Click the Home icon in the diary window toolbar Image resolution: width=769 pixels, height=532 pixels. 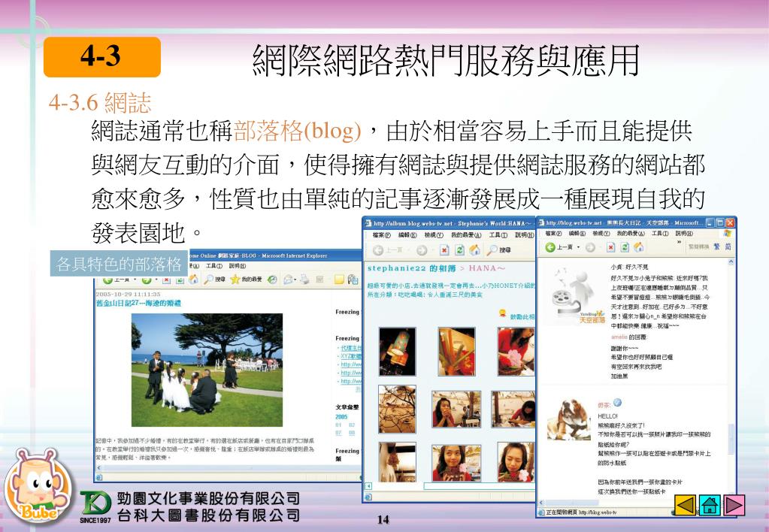[638, 246]
